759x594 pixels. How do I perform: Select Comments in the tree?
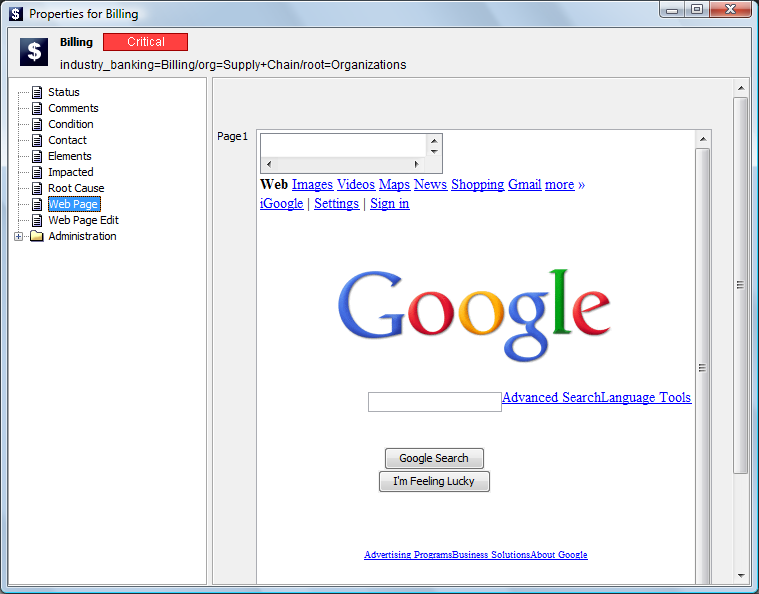tap(73, 108)
